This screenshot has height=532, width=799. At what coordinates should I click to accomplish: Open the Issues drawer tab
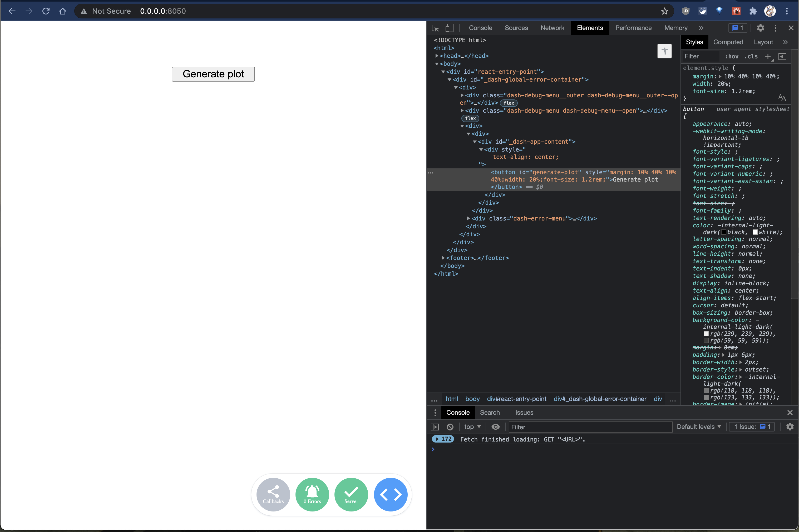point(524,413)
